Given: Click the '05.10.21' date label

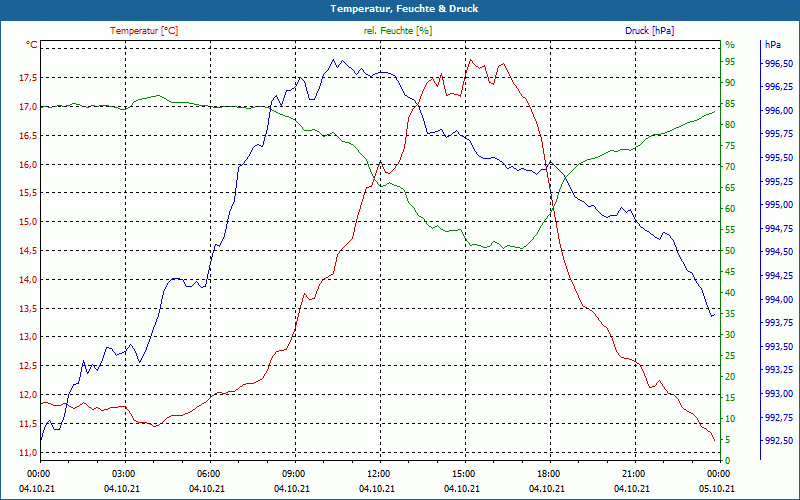Looking at the screenshot, I should [717, 488].
